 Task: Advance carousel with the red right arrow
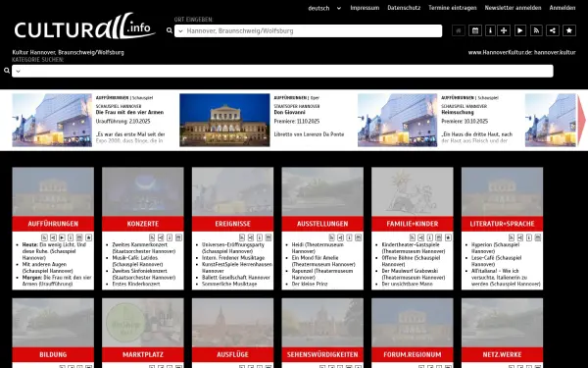(581, 120)
